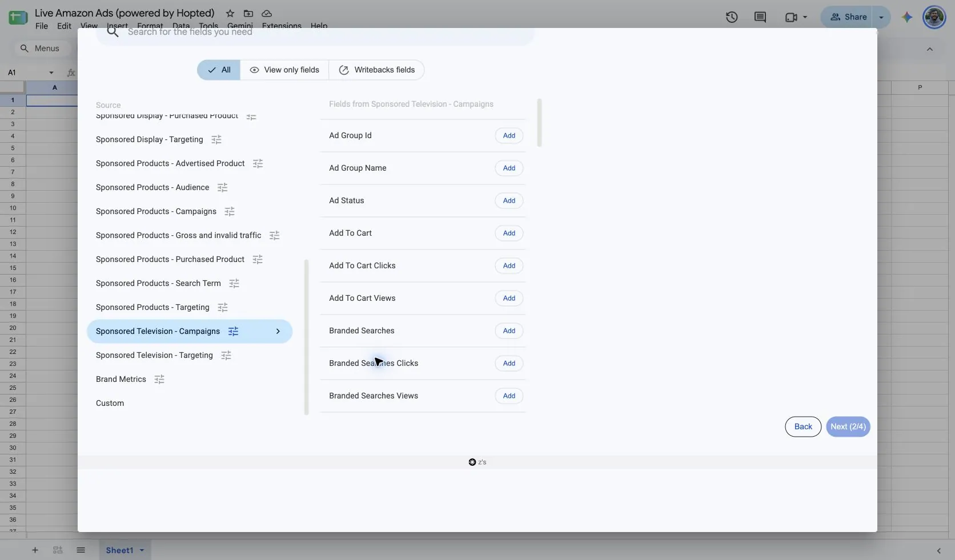Open the Gemini sparkle icon
This screenshot has width=955, height=560.
907,17
